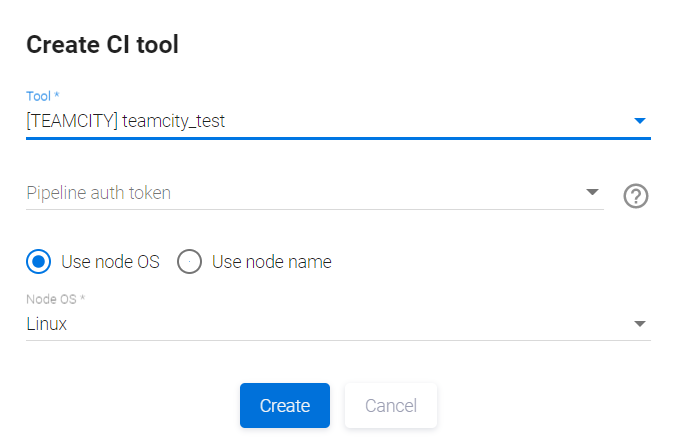Viewport: 675px width, 444px height.
Task: Click the Linux value in Node OS
Action: [x=47, y=324]
